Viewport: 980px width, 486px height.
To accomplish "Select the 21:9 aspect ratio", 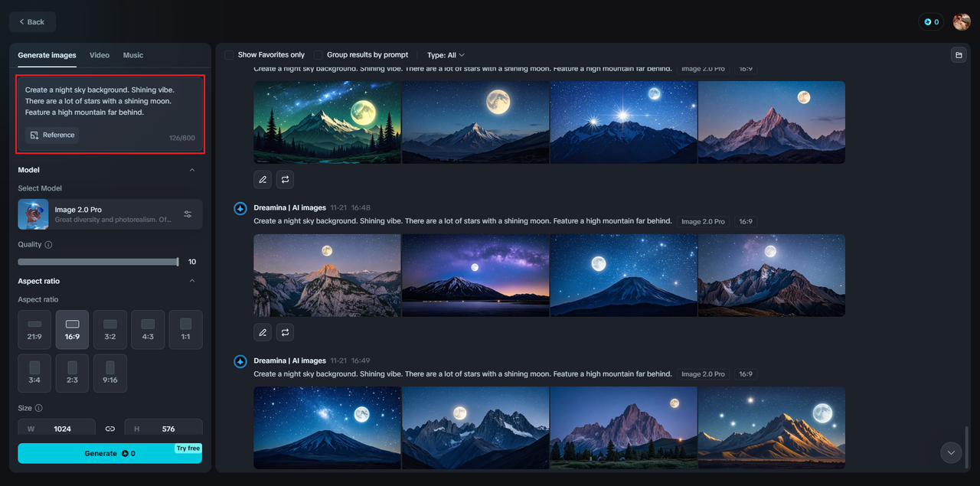I will click(x=34, y=330).
